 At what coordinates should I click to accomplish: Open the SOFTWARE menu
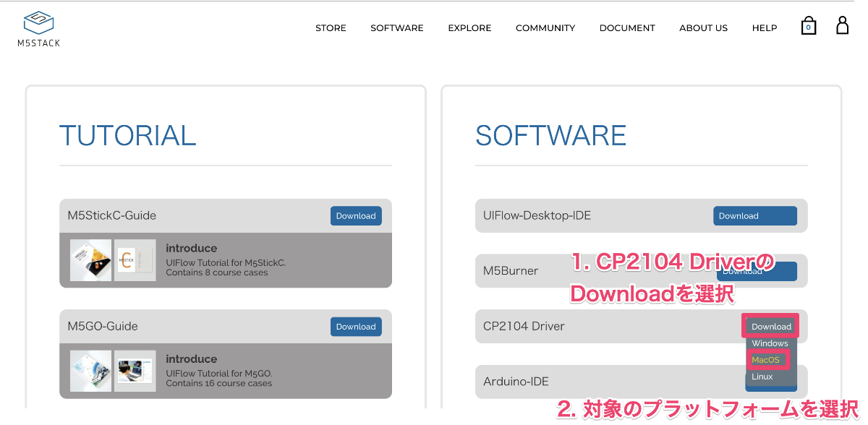click(397, 28)
